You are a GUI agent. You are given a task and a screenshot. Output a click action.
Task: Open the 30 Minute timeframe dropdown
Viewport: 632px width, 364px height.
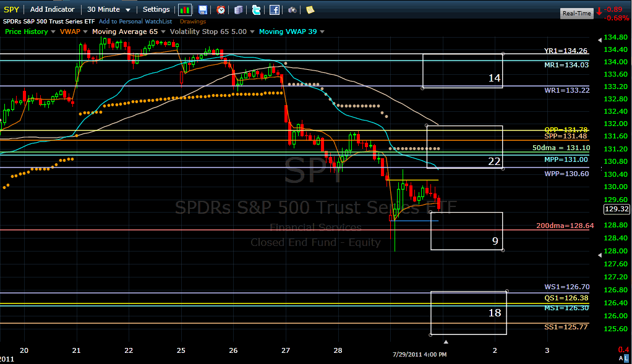(109, 9)
